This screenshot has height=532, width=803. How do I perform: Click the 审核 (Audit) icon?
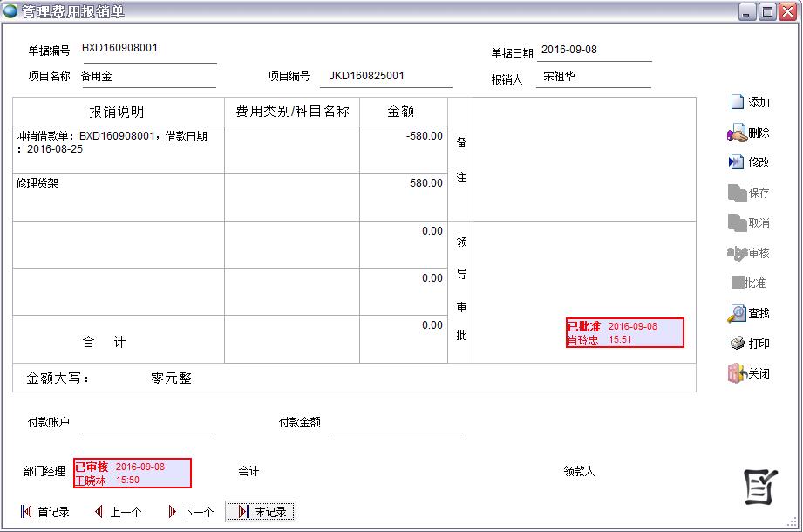pos(751,253)
